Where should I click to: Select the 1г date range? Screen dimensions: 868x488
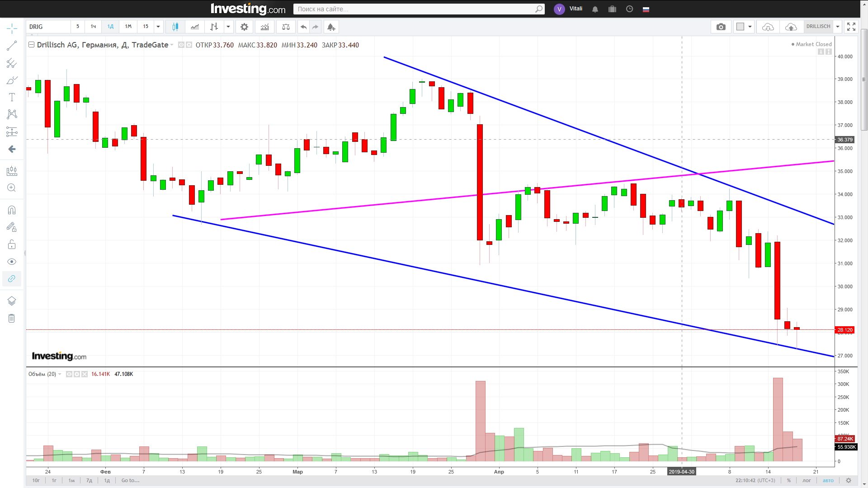[54, 480]
